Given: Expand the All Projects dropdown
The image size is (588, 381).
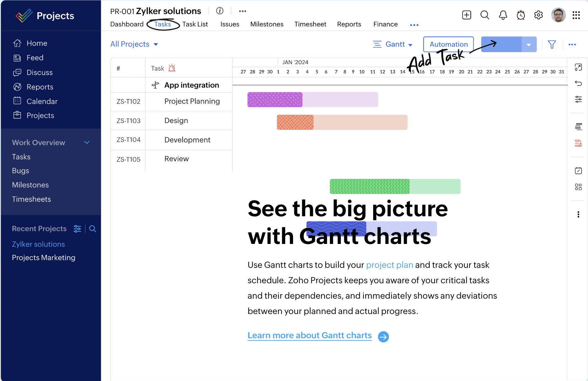Looking at the screenshot, I should coord(134,44).
